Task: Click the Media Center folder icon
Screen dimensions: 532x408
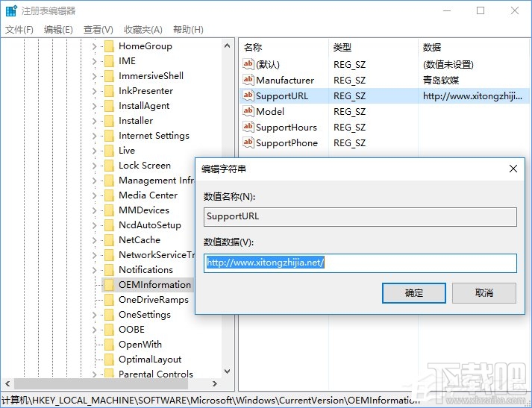Action: click(109, 195)
